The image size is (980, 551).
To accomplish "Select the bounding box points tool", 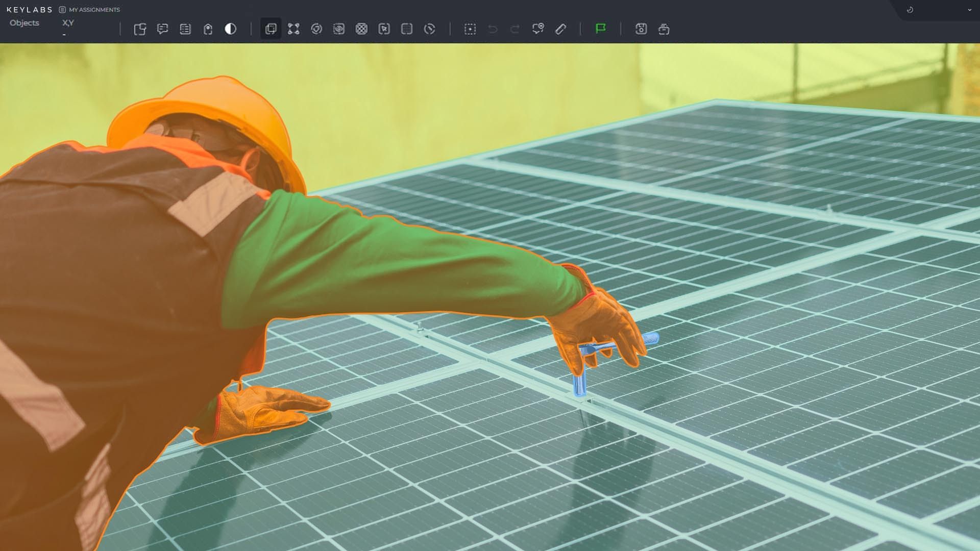I will point(293,29).
